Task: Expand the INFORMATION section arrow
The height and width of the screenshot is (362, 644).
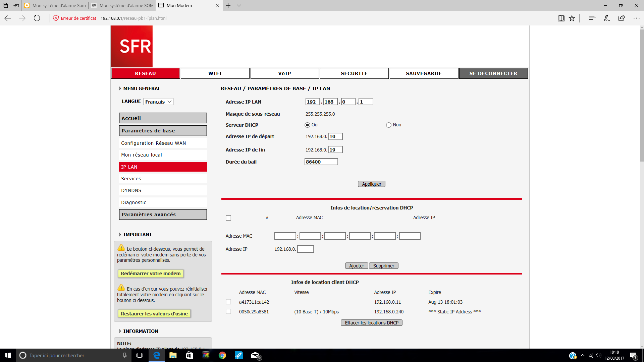Action: point(119,331)
